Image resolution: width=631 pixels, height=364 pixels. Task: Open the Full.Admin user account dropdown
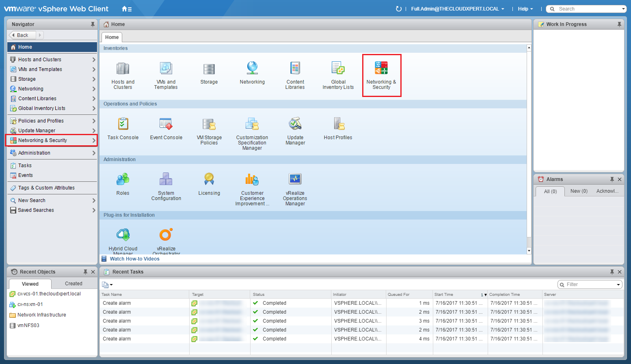pyautogui.click(x=457, y=9)
